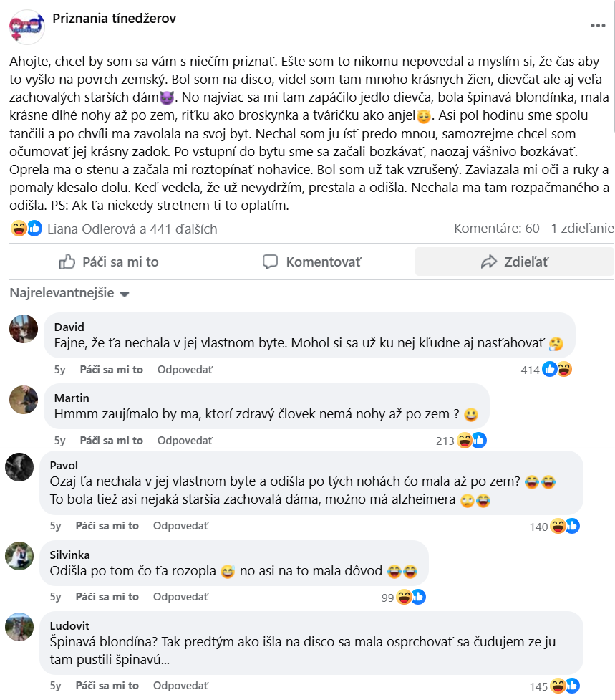Click Ludovit's profile picture
615x700 pixels.
pos(19,627)
